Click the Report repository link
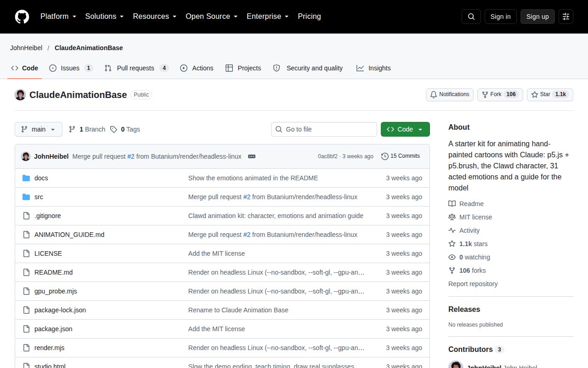Image resolution: width=588 pixels, height=368 pixels. 473,284
